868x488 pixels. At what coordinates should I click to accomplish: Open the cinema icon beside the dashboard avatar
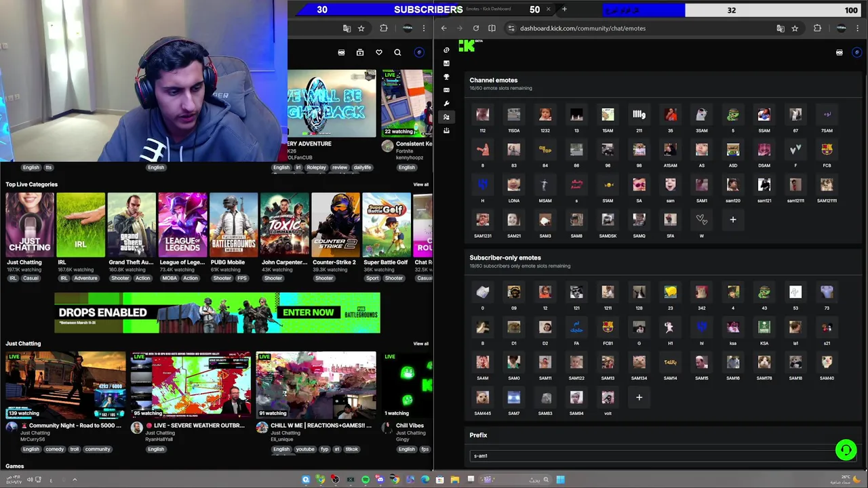[840, 52]
